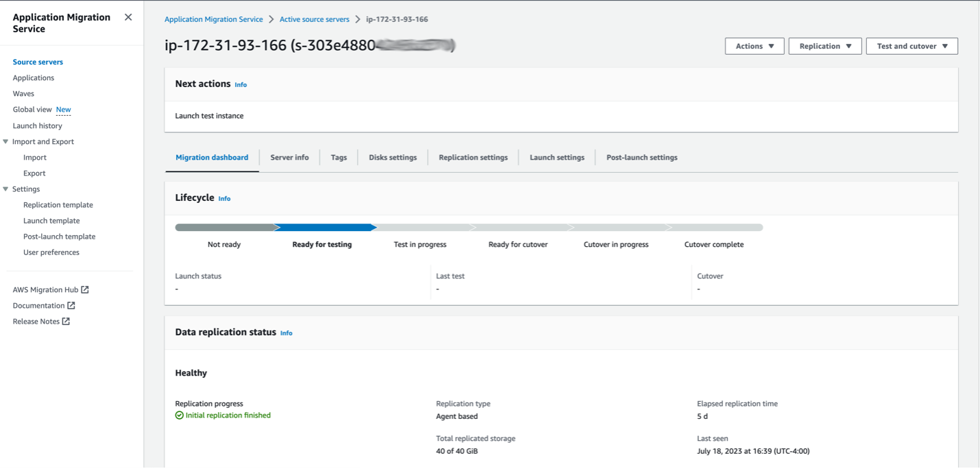Click external link icon beside Release Notes
Image resolution: width=980 pixels, height=471 pixels.
point(66,321)
